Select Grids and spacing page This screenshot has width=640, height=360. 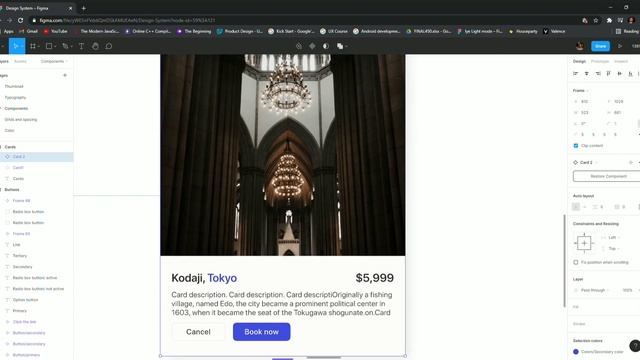tap(20, 120)
